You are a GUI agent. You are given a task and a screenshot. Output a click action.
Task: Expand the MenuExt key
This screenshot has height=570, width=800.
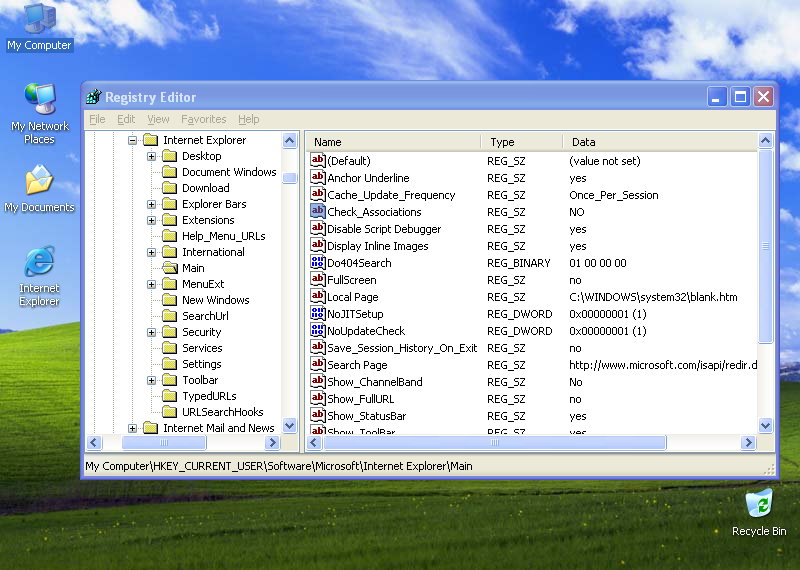tap(152, 284)
